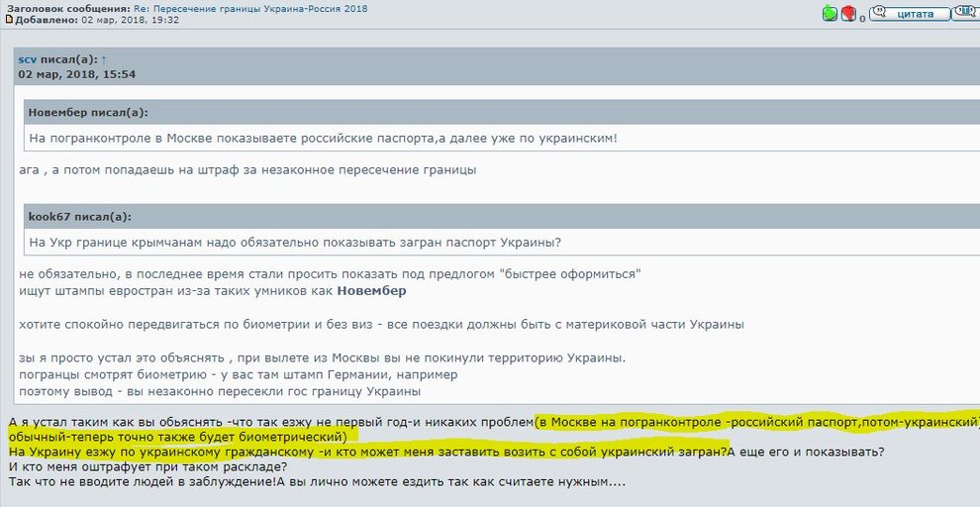Click the line "не обязательно, в последнее время стали просить"
Image resolution: width=980 pixels, height=507 pixels.
pos(330,274)
